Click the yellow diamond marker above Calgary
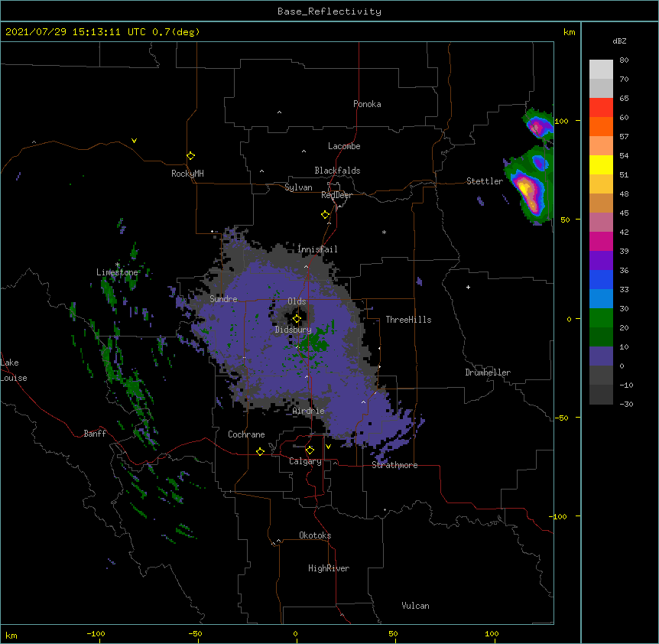Viewport: 659px width, 644px height. click(x=310, y=450)
